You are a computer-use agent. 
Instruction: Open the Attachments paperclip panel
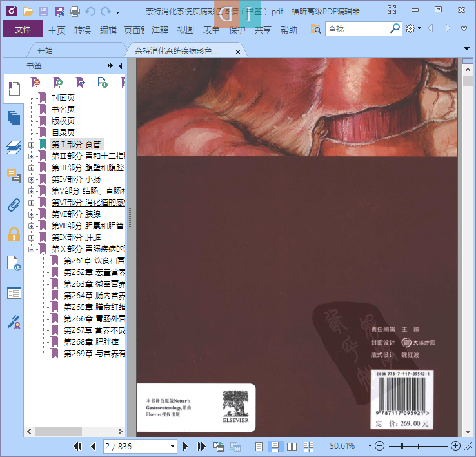click(x=14, y=205)
